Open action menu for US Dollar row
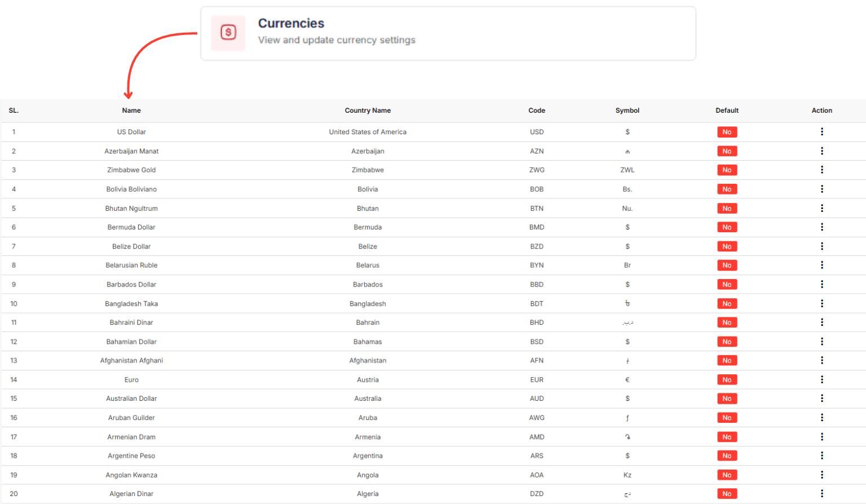866x504 pixels. point(821,132)
